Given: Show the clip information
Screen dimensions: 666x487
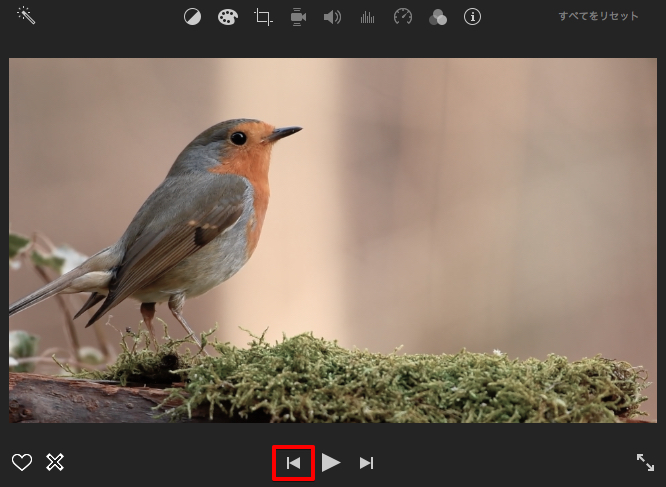Looking at the screenshot, I should (x=472, y=17).
